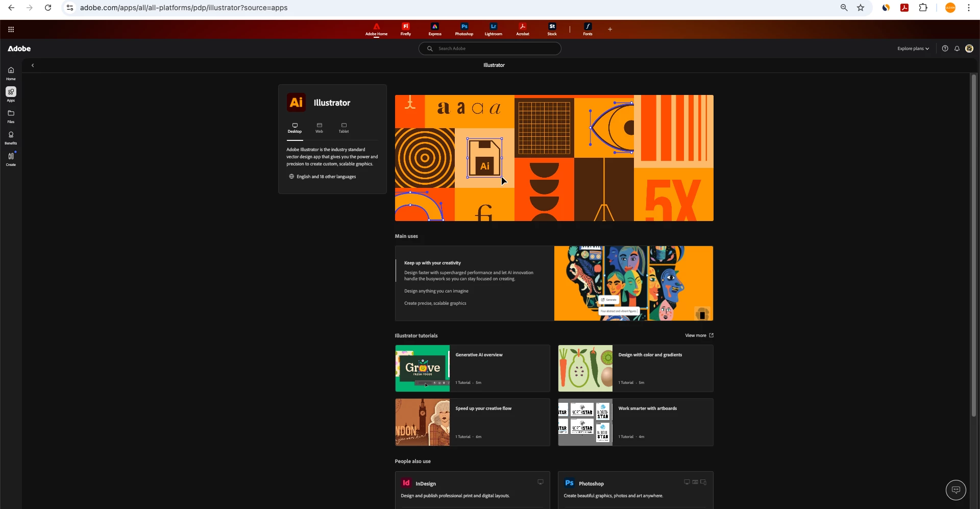Click the notifications bell icon
The height and width of the screenshot is (509, 980).
coord(957,49)
